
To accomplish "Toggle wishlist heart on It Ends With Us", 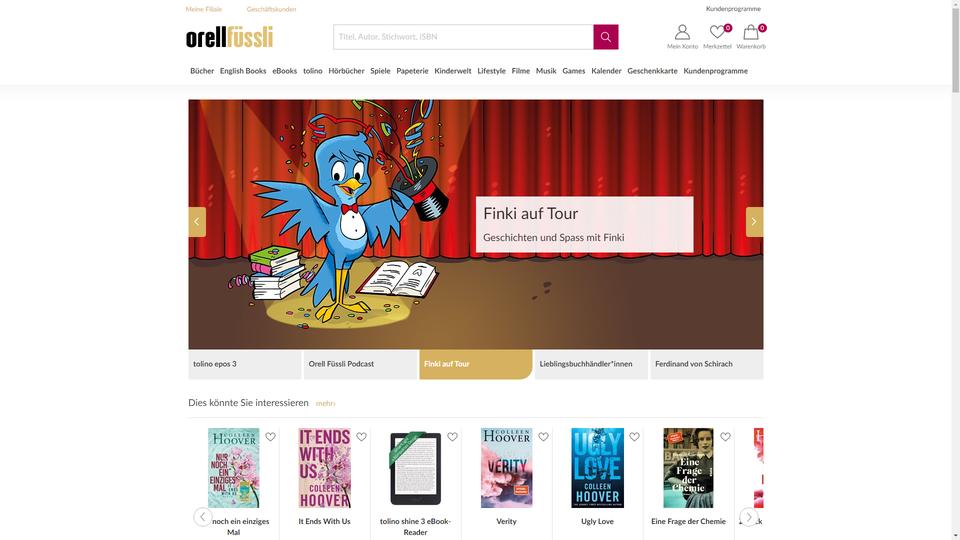I will (361, 437).
